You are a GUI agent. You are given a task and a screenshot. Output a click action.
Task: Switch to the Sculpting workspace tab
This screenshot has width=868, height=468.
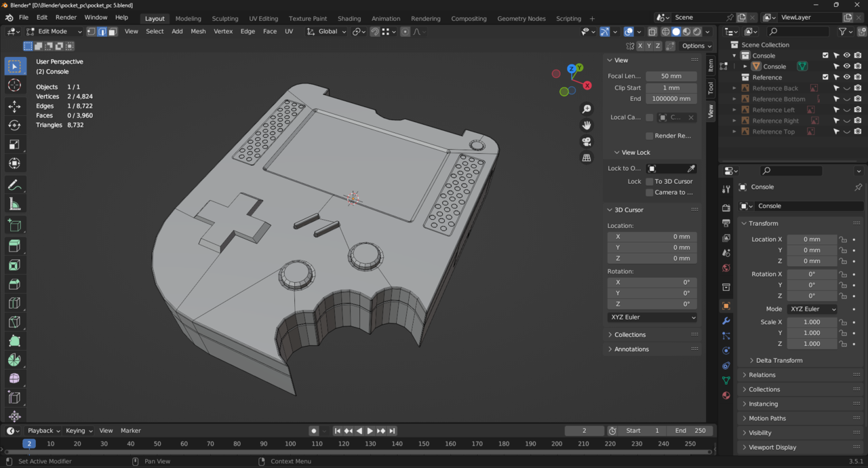[x=224, y=18]
